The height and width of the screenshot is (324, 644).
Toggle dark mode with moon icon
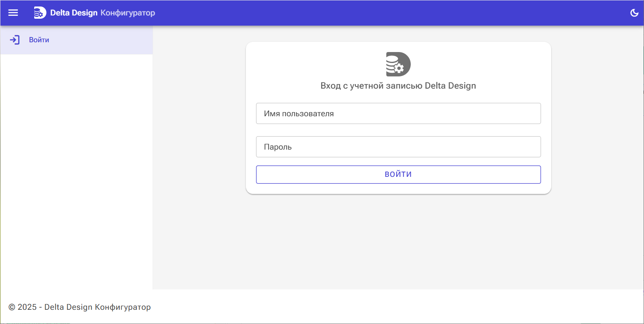tap(634, 13)
